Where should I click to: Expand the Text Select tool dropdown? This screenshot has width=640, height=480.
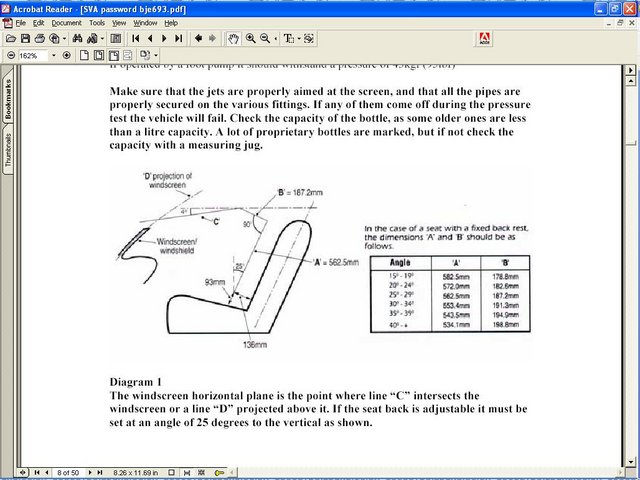[299, 38]
